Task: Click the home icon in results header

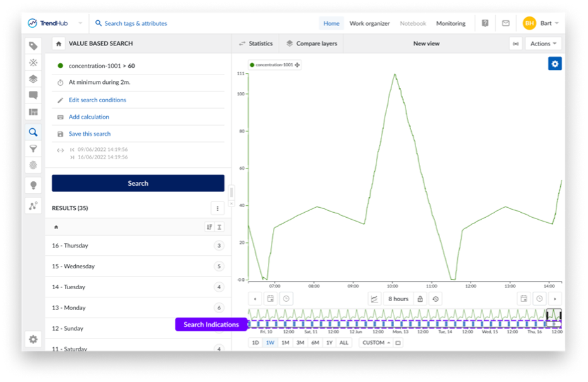Action: pos(56,227)
